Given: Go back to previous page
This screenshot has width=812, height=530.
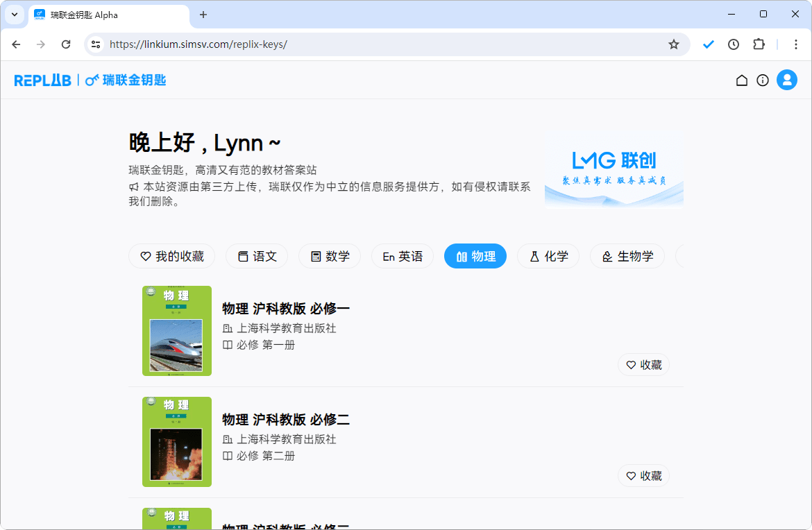Looking at the screenshot, I should [16, 44].
